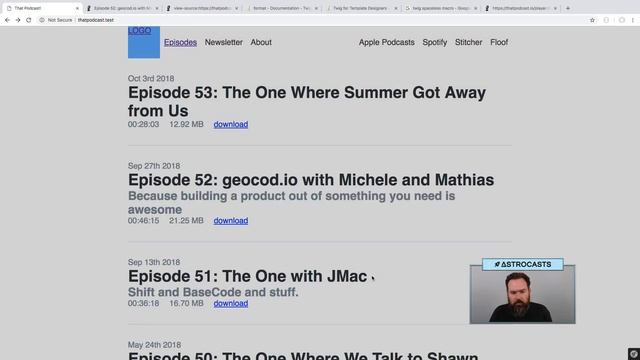Reload the page with the refresh icon
Viewport: 640px width, 360px height.
(x=29, y=20)
